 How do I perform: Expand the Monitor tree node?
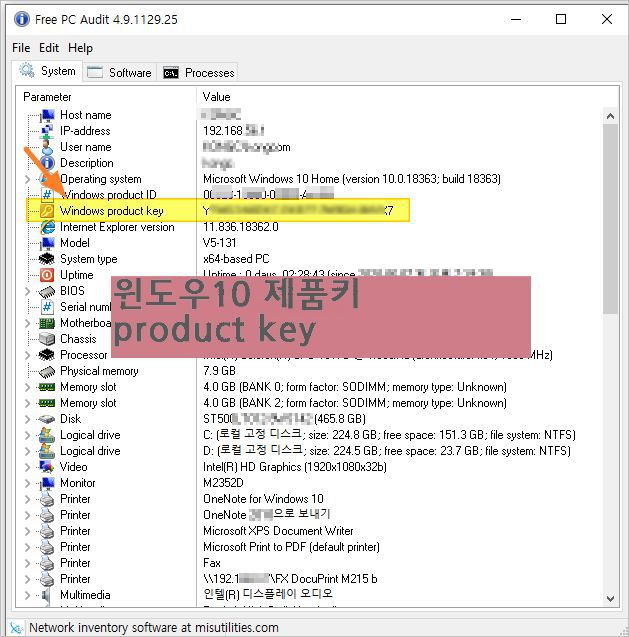click(28, 483)
